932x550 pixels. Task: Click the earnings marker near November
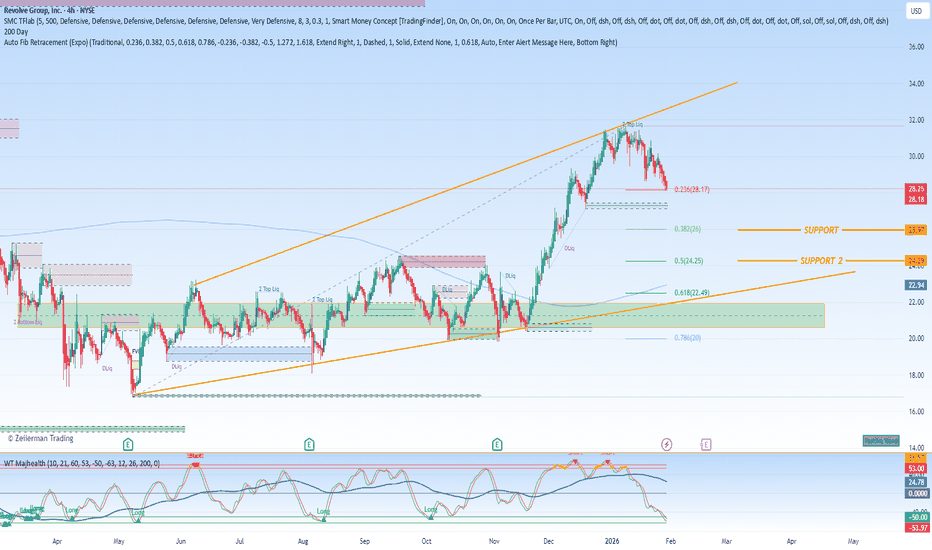point(497,443)
